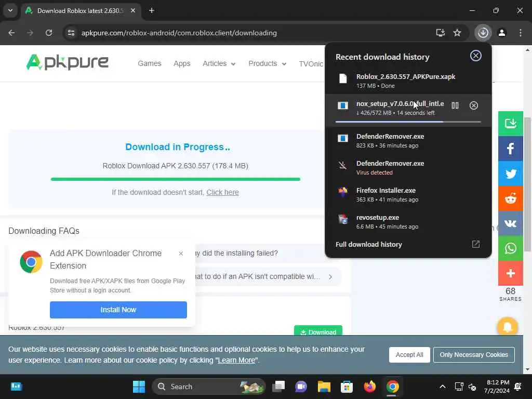Image resolution: width=532 pixels, height=399 pixels.
Task: Click external link icon beside Full download history
Action: coord(475,244)
